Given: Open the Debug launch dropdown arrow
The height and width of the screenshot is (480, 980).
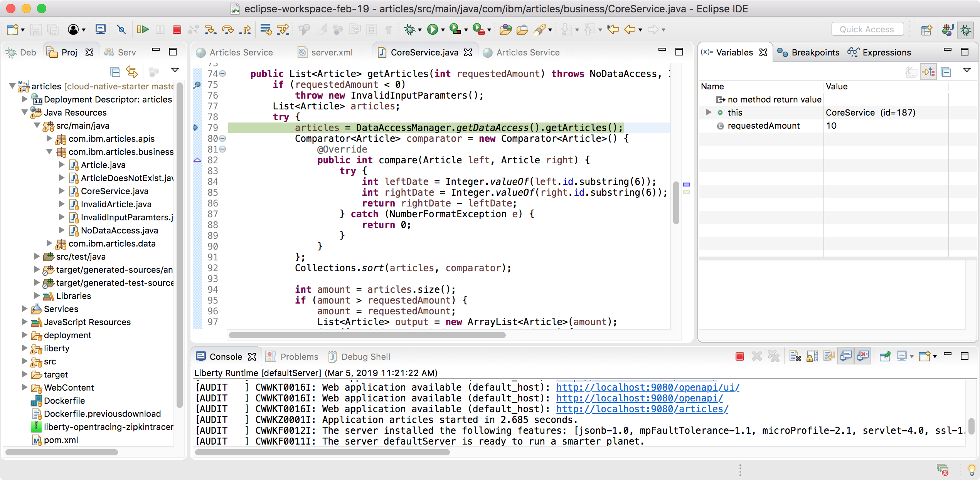Looking at the screenshot, I should click(420, 30).
